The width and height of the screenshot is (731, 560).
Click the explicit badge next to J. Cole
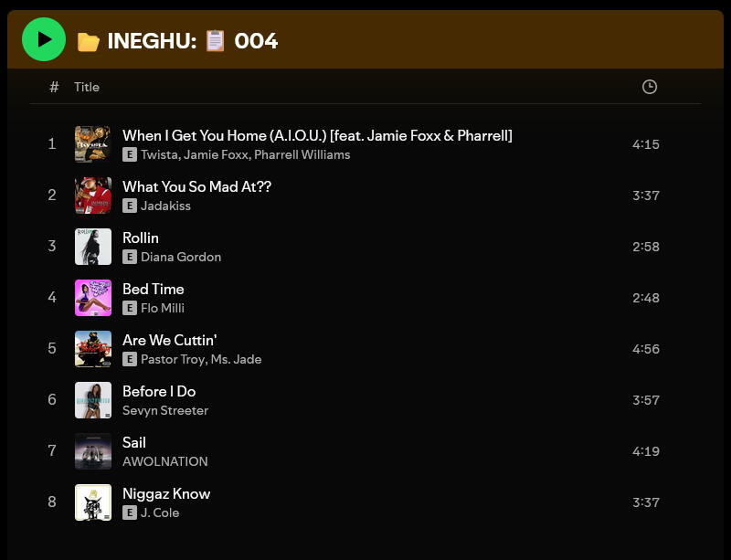(x=130, y=512)
